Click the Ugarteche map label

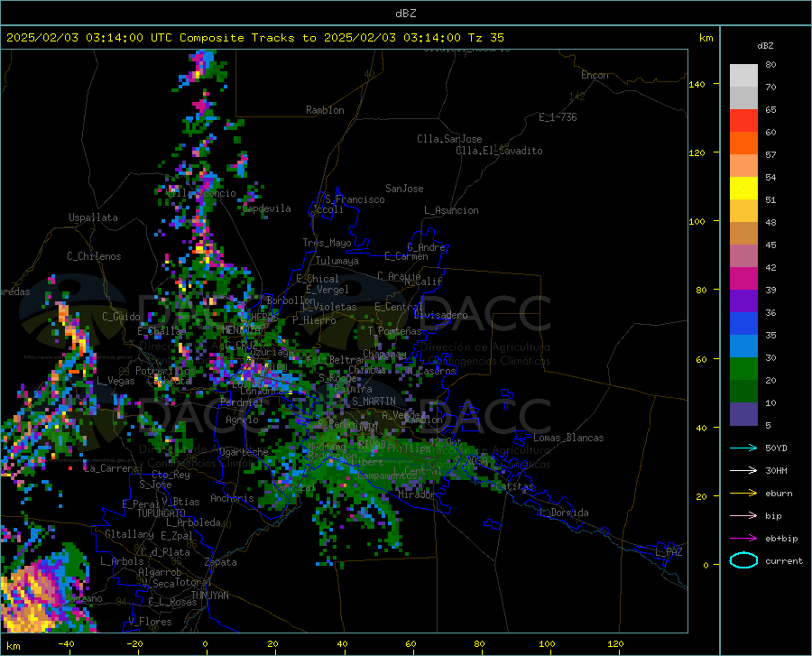click(244, 452)
